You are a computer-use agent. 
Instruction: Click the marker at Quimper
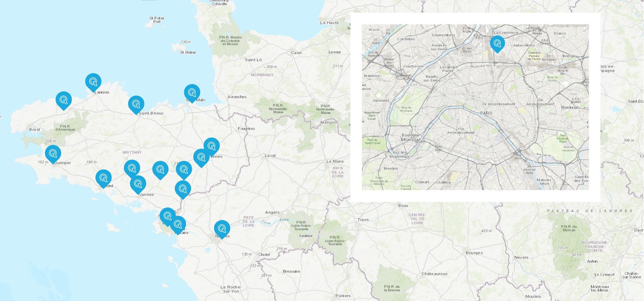53,154
